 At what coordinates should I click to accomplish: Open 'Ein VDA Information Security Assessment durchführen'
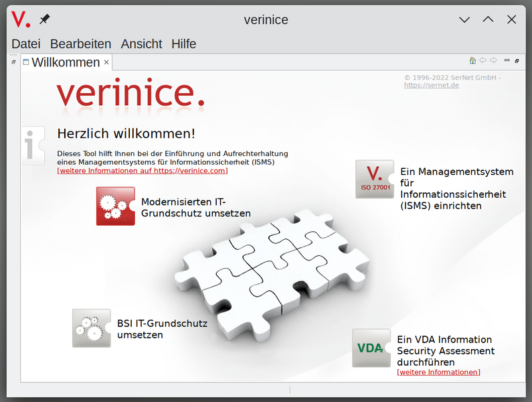(446, 350)
